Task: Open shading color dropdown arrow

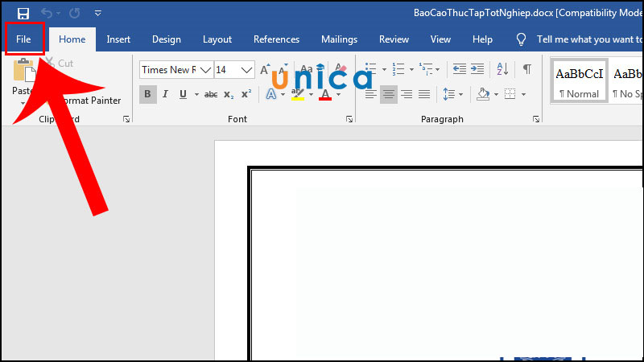Action: [x=496, y=95]
